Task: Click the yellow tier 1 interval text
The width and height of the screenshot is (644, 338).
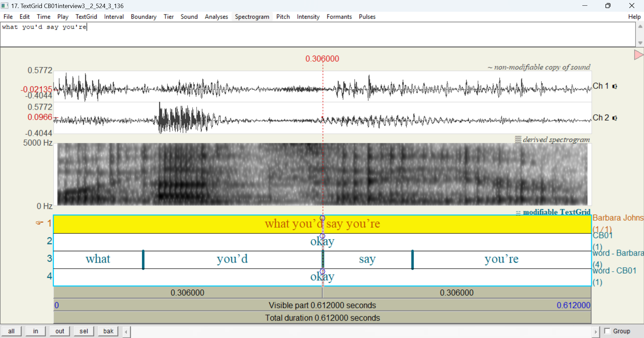Action: click(322, 224)
